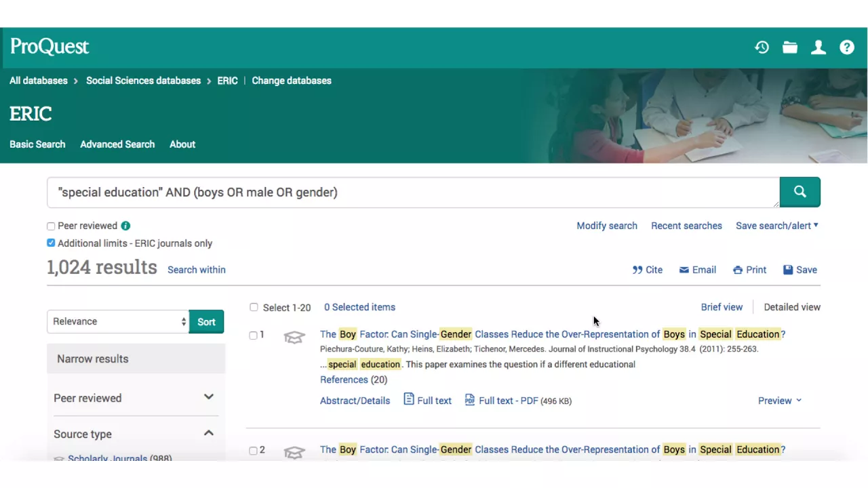Screen dimensions: 868x488
Task: Open result 2 title The Boy Factor
Action: tap(553, 449)
